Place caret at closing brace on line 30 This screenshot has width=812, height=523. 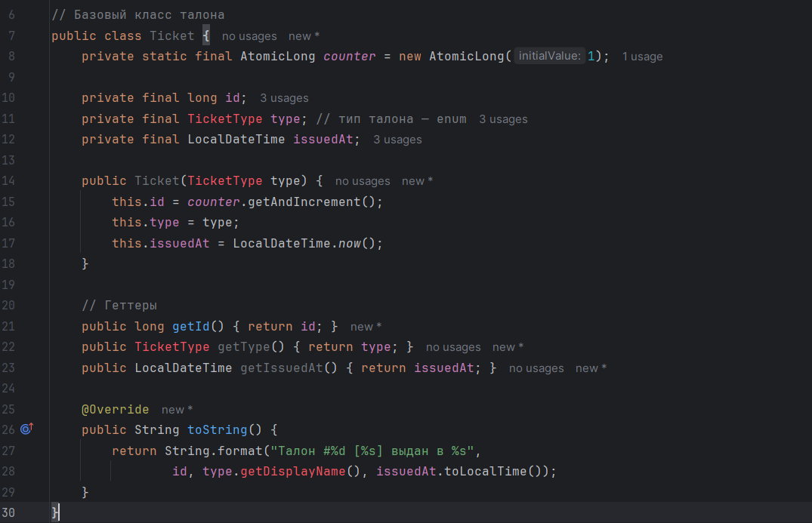coord(55,512)
